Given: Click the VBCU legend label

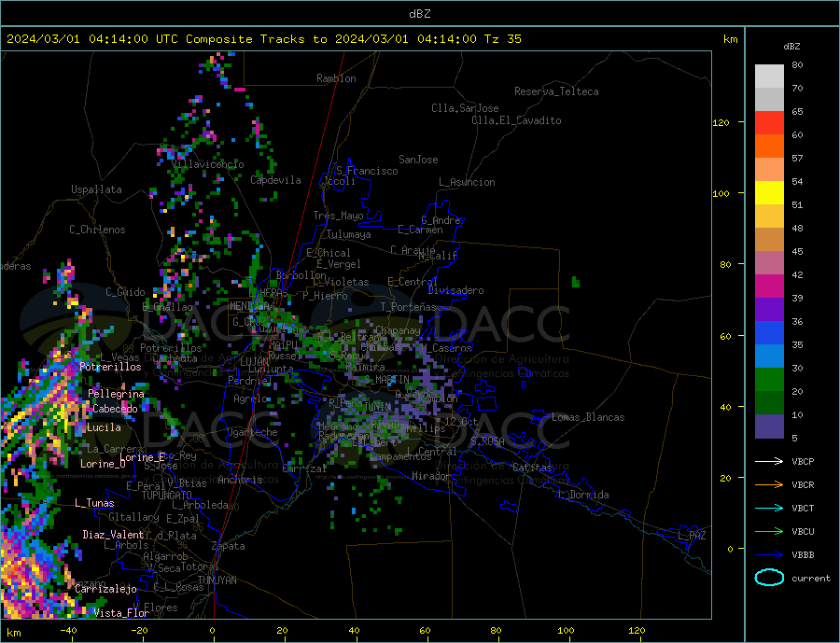Looking at the screenshot, I should (803, 532).
